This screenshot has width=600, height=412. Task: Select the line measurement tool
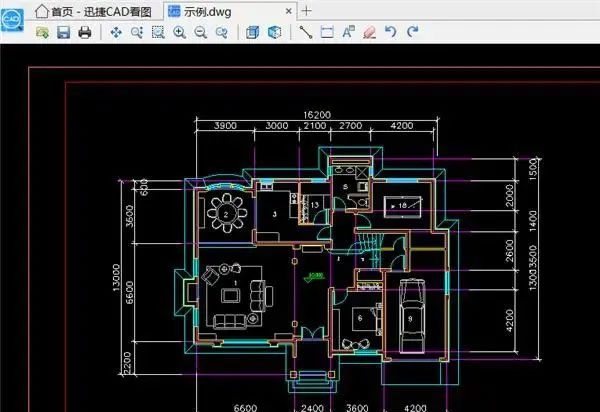click(x=307, y=33)
